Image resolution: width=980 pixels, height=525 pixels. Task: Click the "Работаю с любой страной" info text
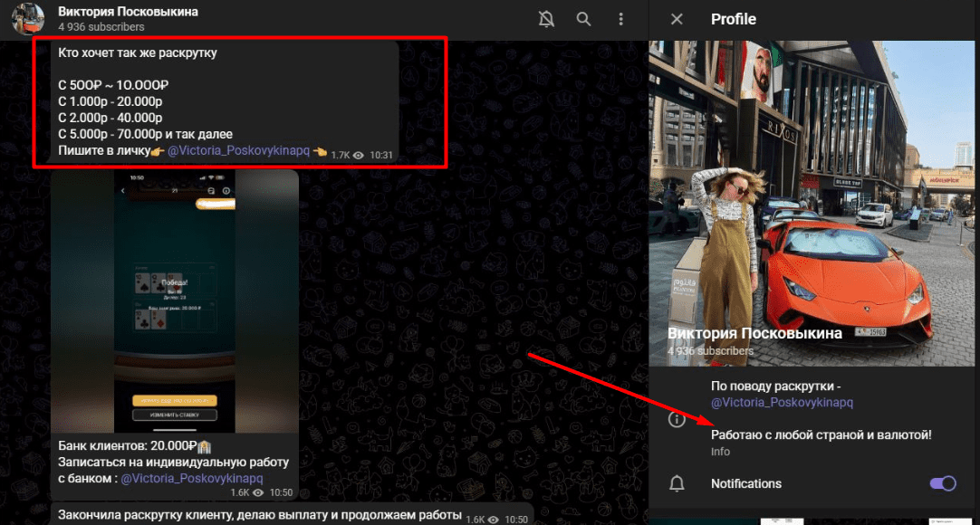(821, 435)
